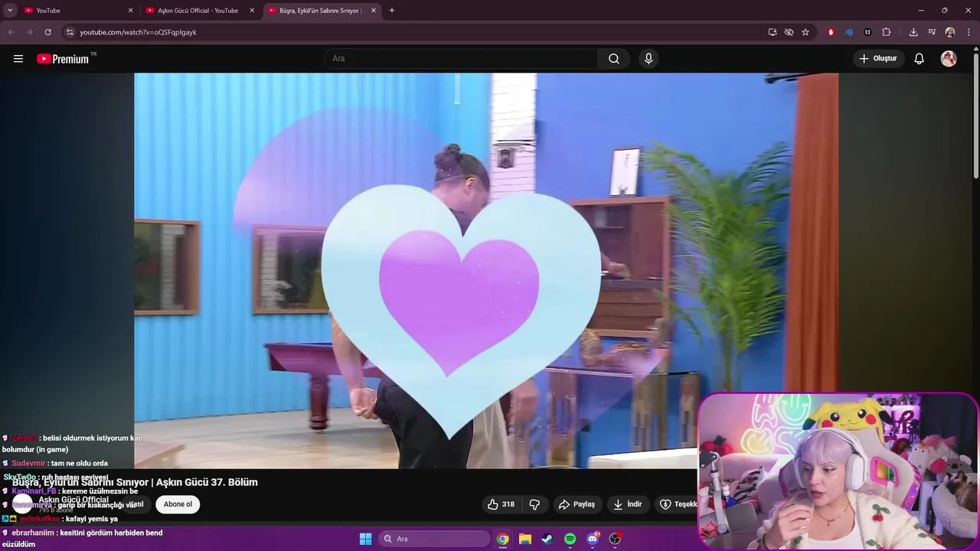
Task: Go back to previous page
Action: coord(11,32)
